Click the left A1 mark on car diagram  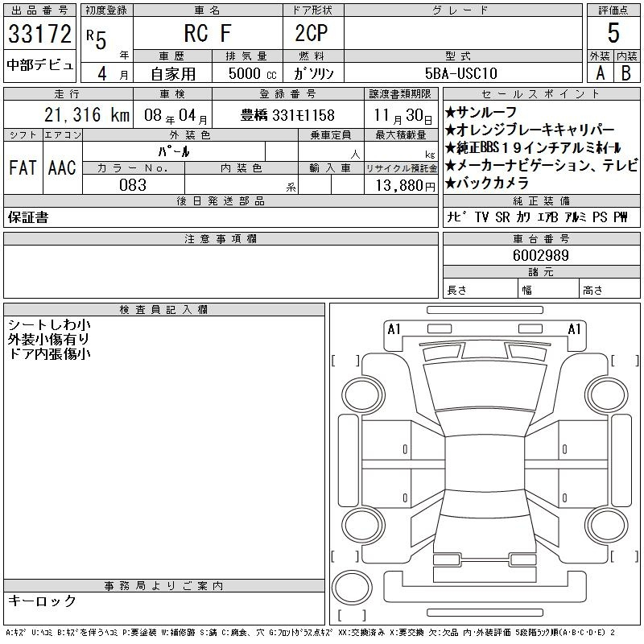[x=394, y=328]
